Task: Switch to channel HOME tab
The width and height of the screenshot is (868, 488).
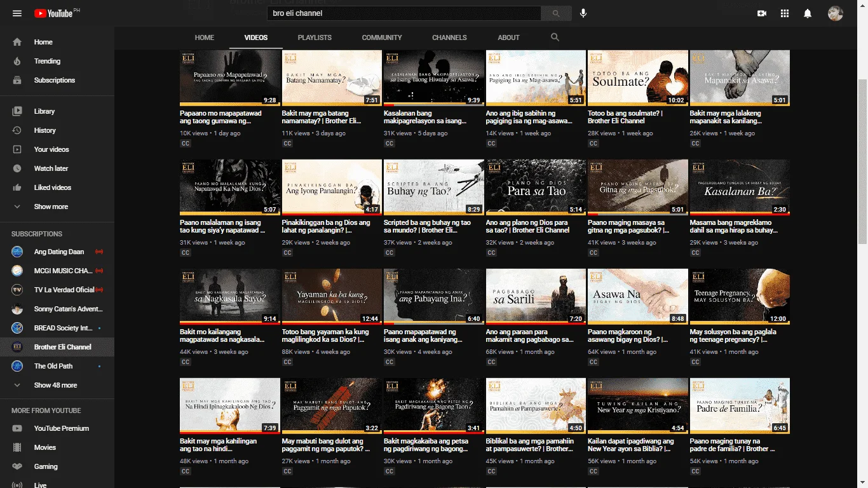Action: click(205, 37)
